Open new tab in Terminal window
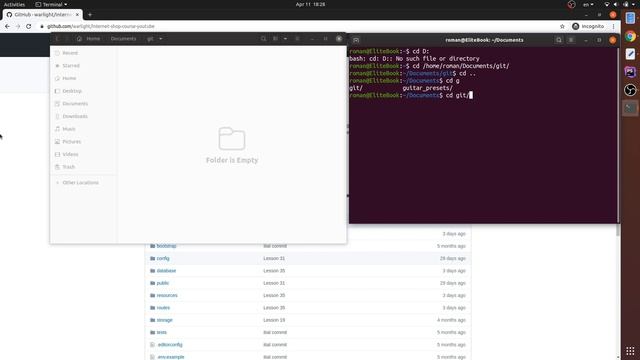The height and width of the screenshot is (360, 640). [x=356, y=40]
